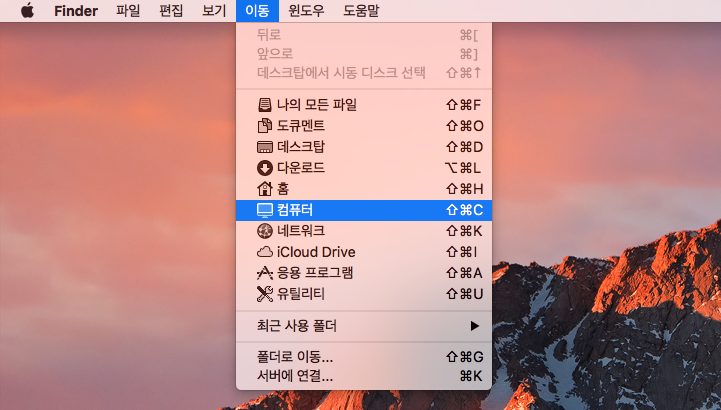This screenshot has height=410, width=721.
Task: Click the 네트워크 globe icon
Action: click(x=264, y=231)
